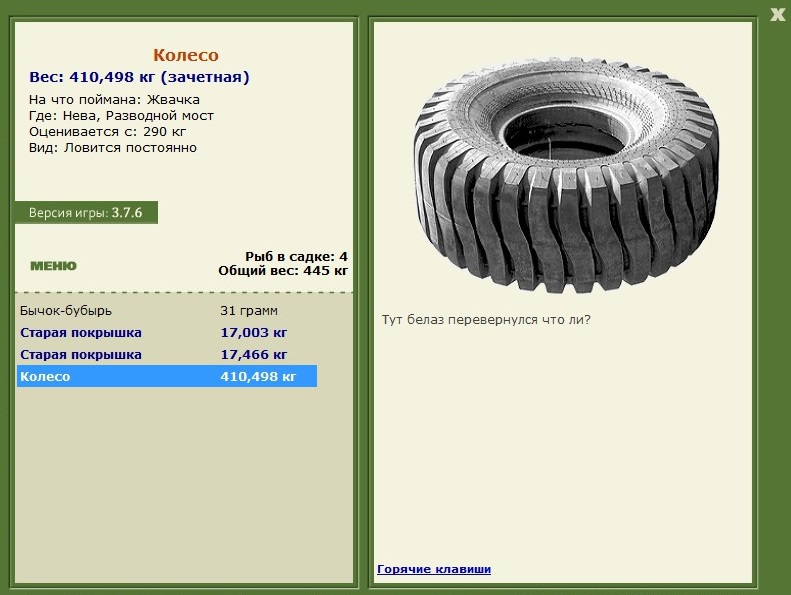The image size is (791, 595).
Task: Select the Бычок-бубырь row
Action: point(167,310)
